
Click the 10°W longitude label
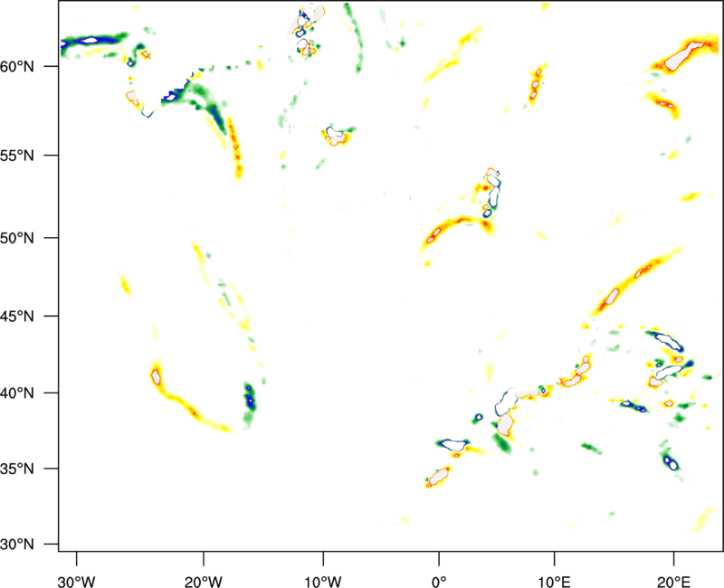point(323,581)
